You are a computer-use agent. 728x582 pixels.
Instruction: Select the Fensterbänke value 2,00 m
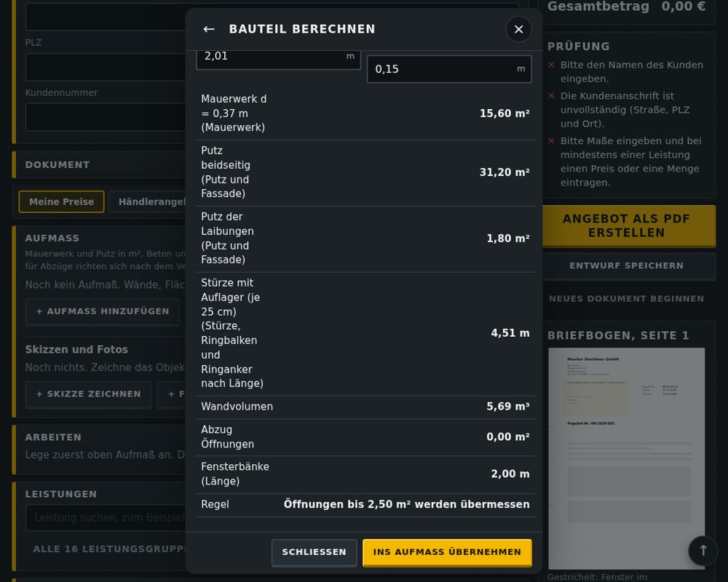pos(510,474)
